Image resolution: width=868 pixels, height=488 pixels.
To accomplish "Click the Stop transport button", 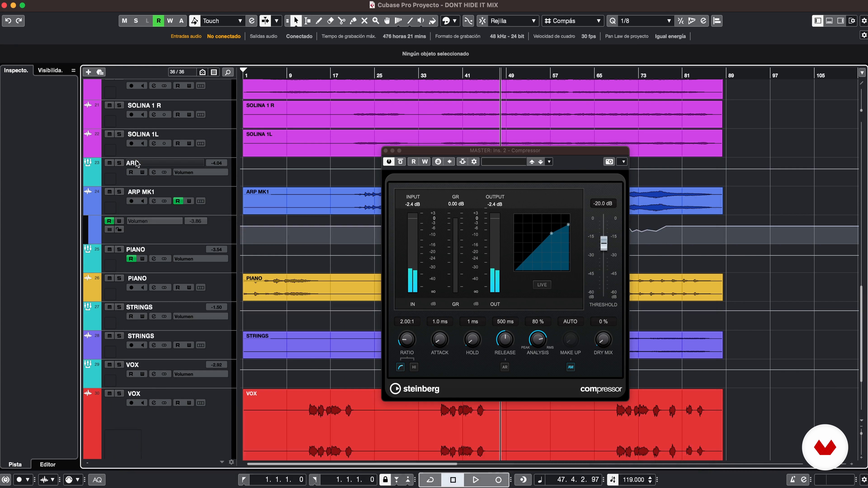I will click(453, 480).
